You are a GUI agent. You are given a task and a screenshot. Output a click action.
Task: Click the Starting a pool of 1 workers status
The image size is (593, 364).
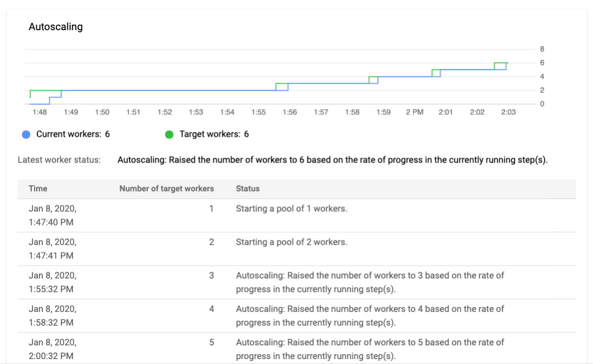(x=291, y=209)
